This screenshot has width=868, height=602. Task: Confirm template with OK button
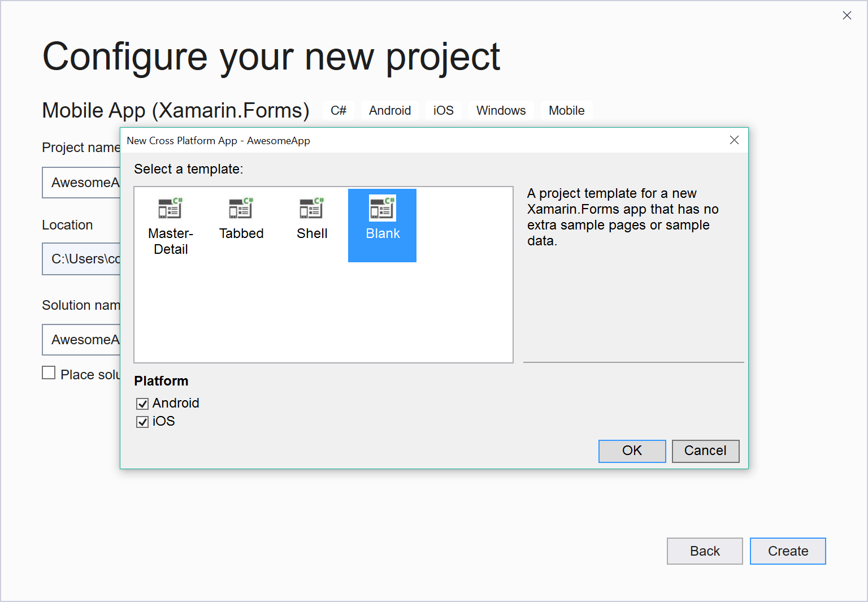click(x=632, y=451)
